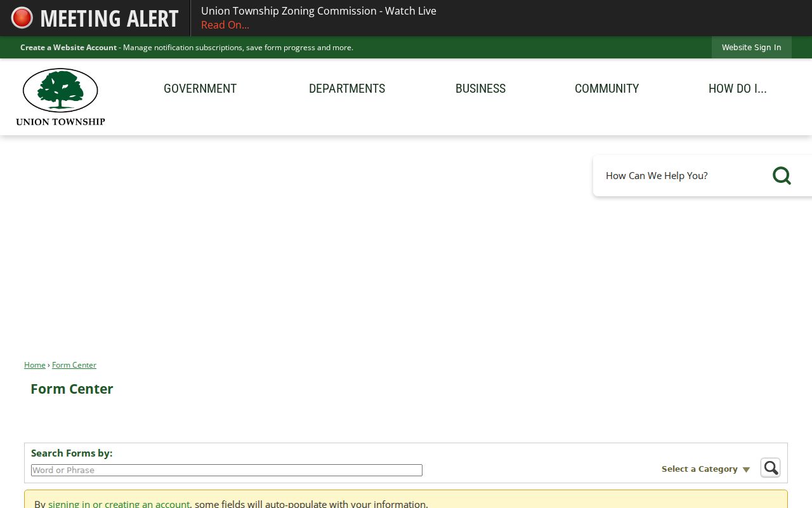Focus the Word or Phrase search field
812x508 pixels.
click(226, 470)
